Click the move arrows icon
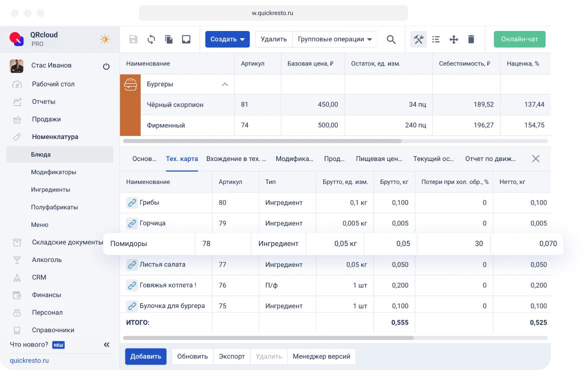Screen dimensions: 588x370 (454, 39)
